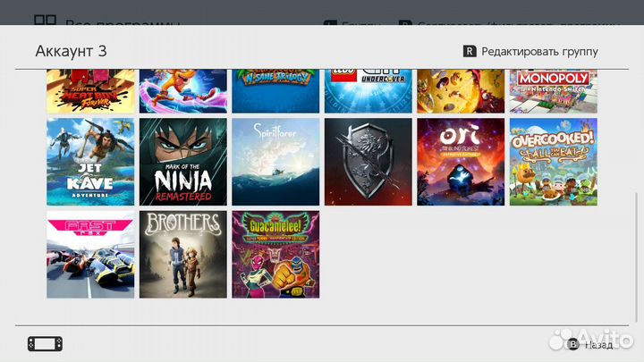Screen dimensions: 644x362
Task: Open the game with the shield emblem
Action: (368, 162)
